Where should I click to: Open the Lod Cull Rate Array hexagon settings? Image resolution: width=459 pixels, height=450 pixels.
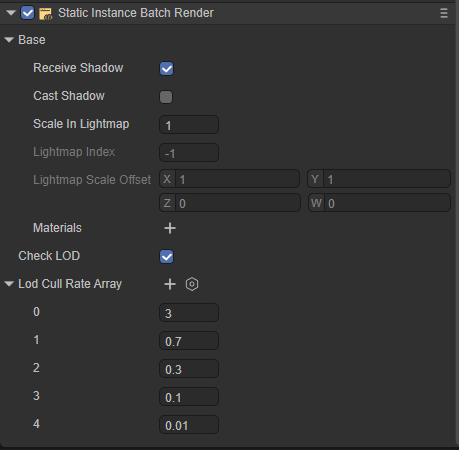(192, 284)
